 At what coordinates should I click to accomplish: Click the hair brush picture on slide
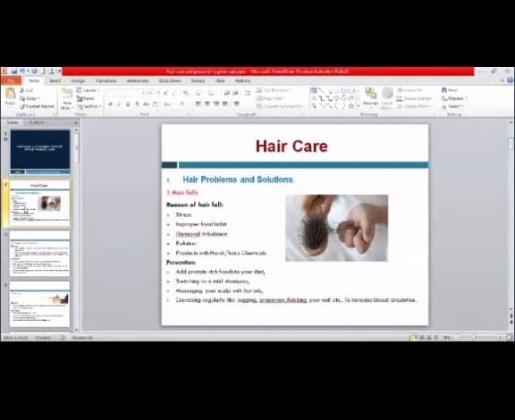[337, 228]
